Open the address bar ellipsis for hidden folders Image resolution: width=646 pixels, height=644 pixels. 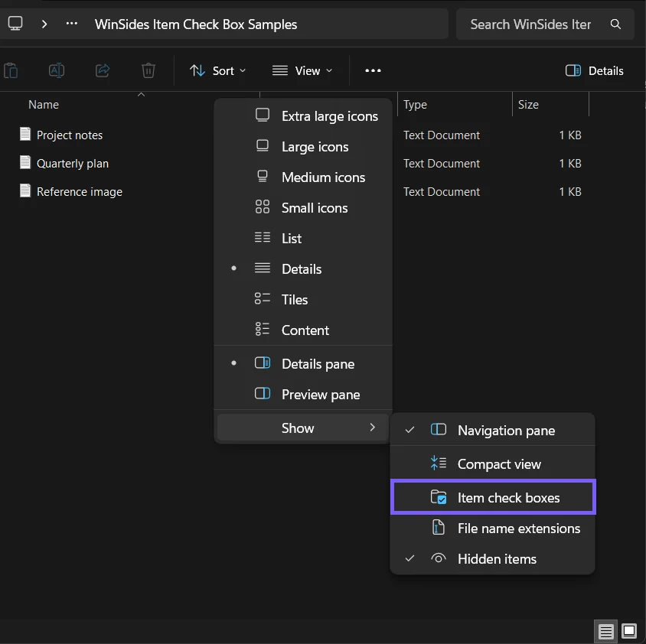tap(72, 24)
